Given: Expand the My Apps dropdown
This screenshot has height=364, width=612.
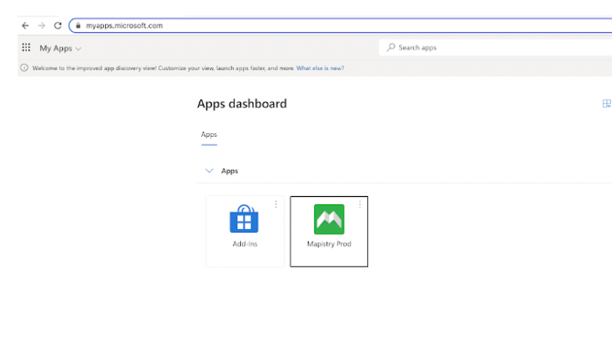Looking at the screenshot, I should [60, 48].
